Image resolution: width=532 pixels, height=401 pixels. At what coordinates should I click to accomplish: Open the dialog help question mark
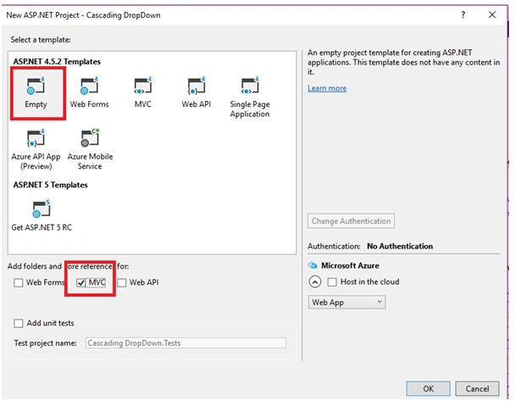pyautogui.click(x=463, y=15)
